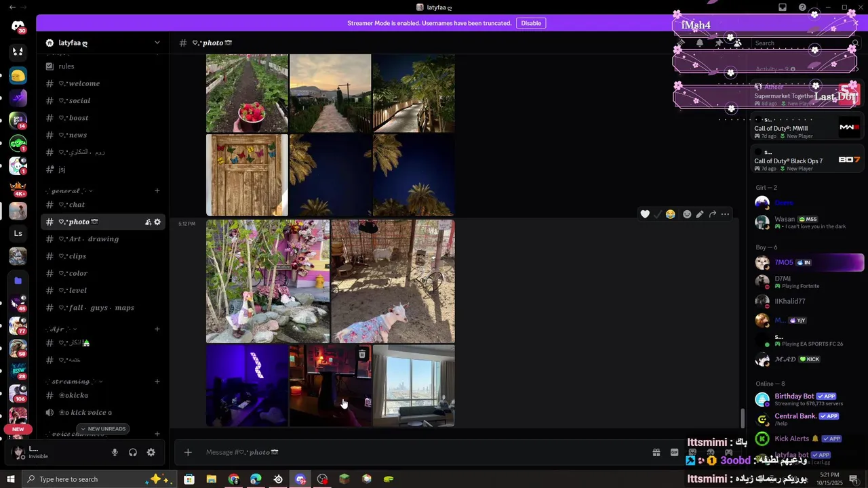This screenshot has width=868, height=488.
Task: Click the red NEW server badge
Action: click(x=18, y=429)
